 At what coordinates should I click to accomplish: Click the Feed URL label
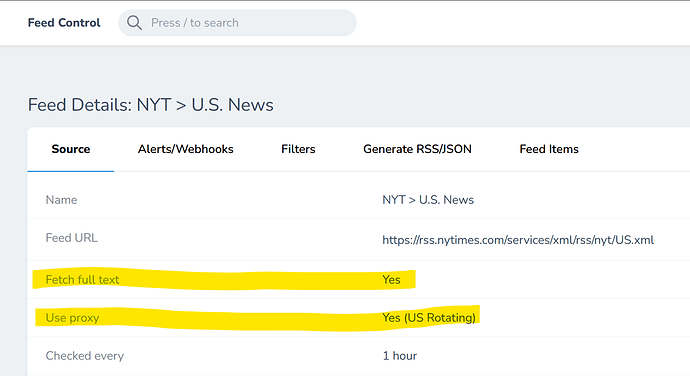click(x=71, y=238)
